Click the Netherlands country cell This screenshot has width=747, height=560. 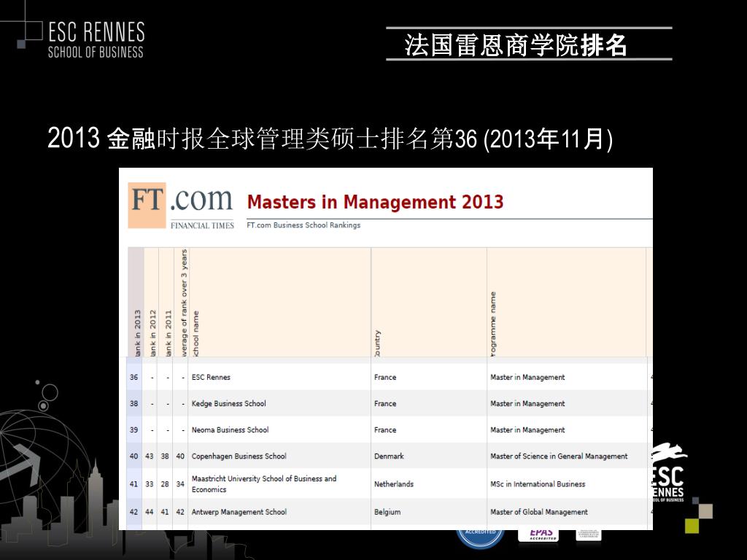pos(393,484)
